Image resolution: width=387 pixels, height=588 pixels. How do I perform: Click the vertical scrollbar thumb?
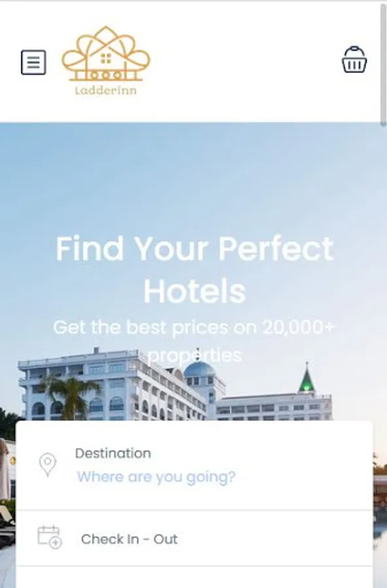point(383,64)
